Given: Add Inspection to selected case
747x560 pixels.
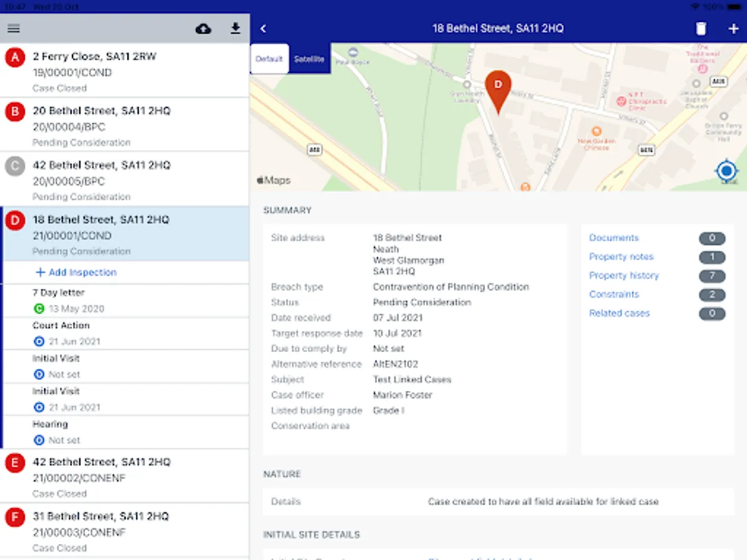Looking at the screenshot, I should (76, 273).
